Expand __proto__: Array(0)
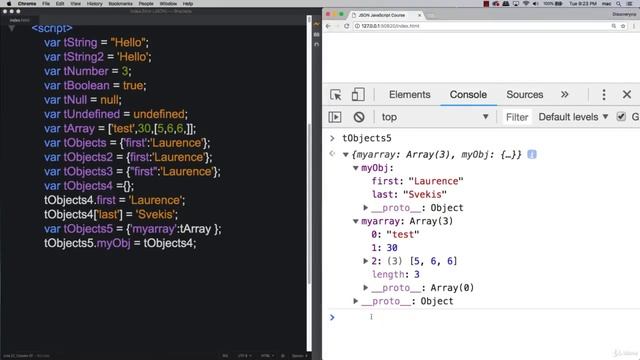This screenshot has height=360, width=640. 366,288
